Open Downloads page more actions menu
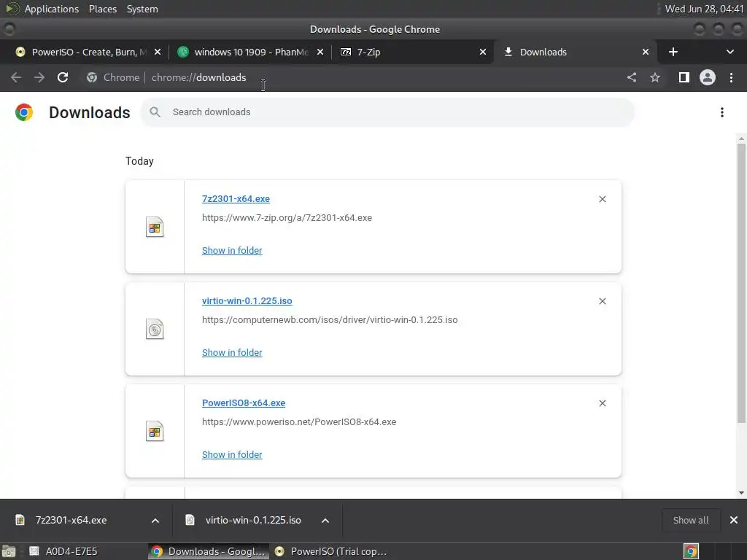This screenshot has width=747, height=560. pyautogui.click(x=722, y=112)
